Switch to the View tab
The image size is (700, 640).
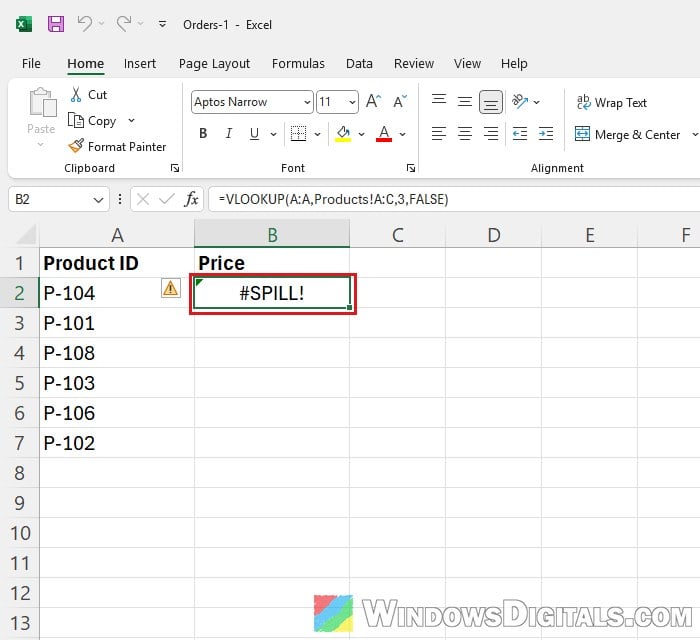[467, 64]
